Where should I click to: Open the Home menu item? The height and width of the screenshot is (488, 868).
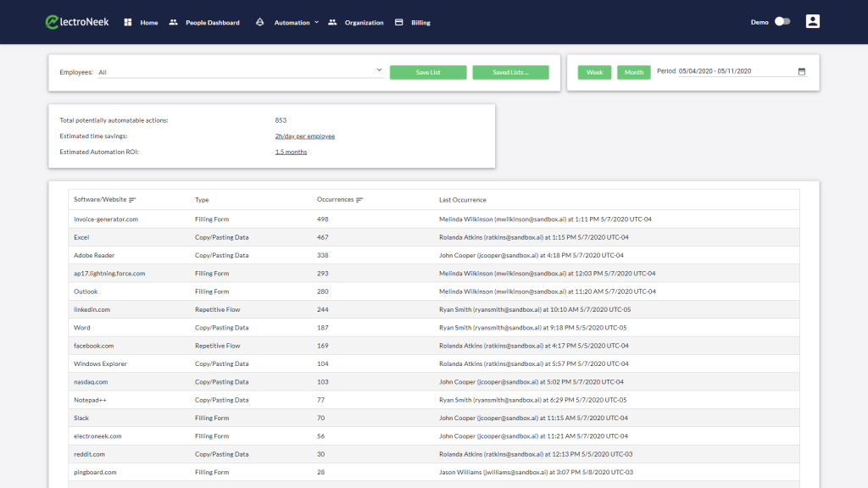[x=149, y=23]
